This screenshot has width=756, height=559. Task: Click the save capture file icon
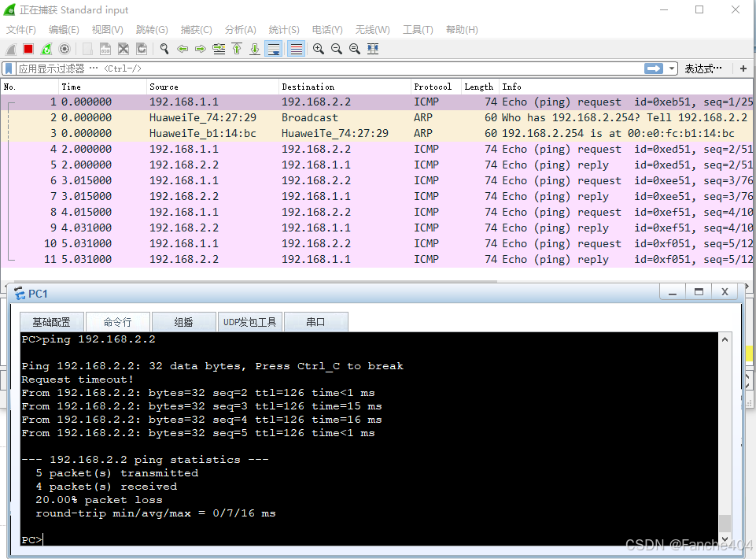[105, 49]
